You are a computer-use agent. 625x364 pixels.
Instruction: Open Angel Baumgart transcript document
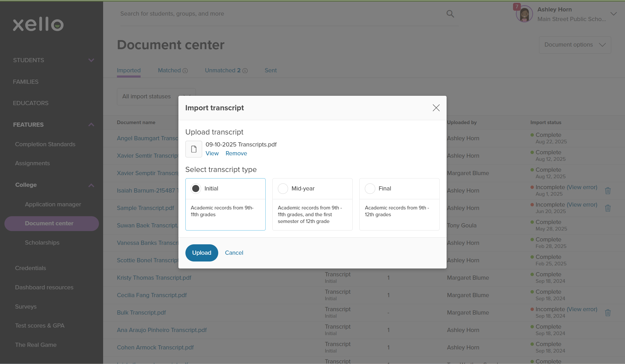pyautogui.click(x=147, y=138)
